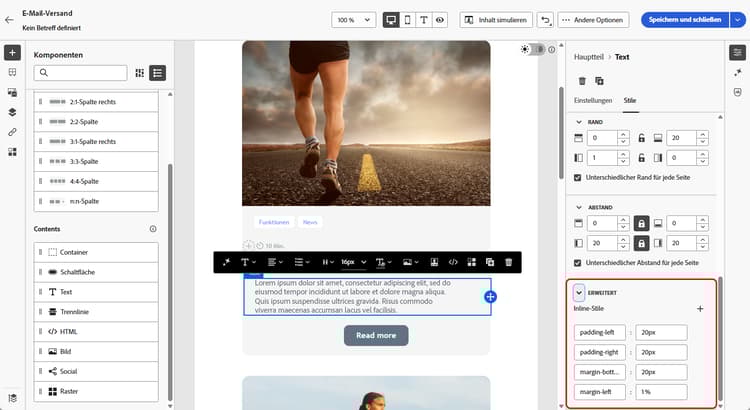Toggle lock for Rand top and bottom
The image size is (750, 410).
pyautogui.click(x=641, y=138)
